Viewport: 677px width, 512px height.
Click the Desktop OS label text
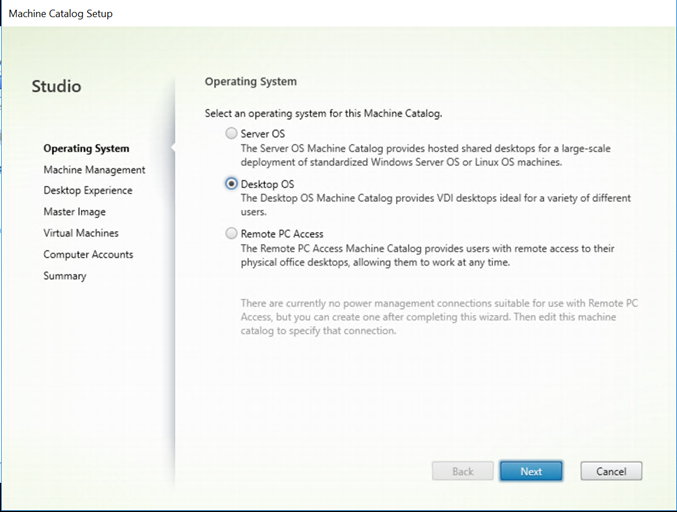(267, 184)
